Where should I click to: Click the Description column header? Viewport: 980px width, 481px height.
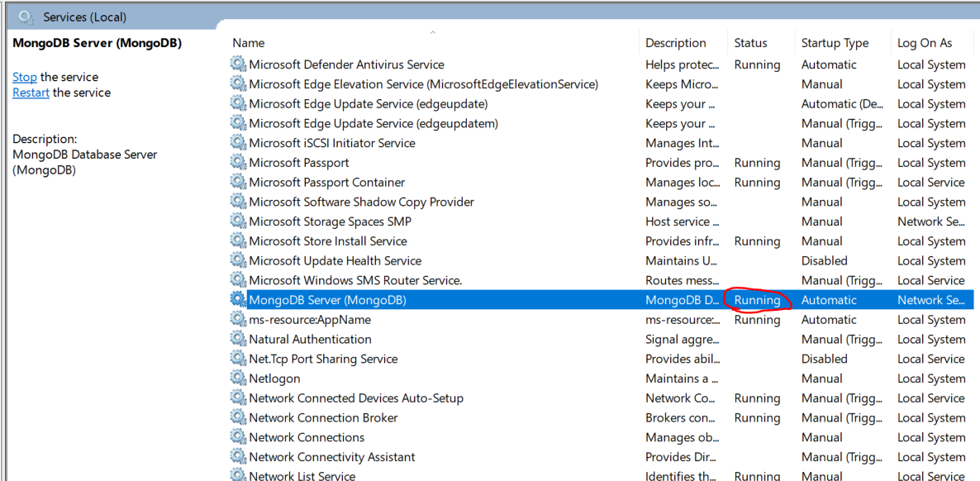675,43
